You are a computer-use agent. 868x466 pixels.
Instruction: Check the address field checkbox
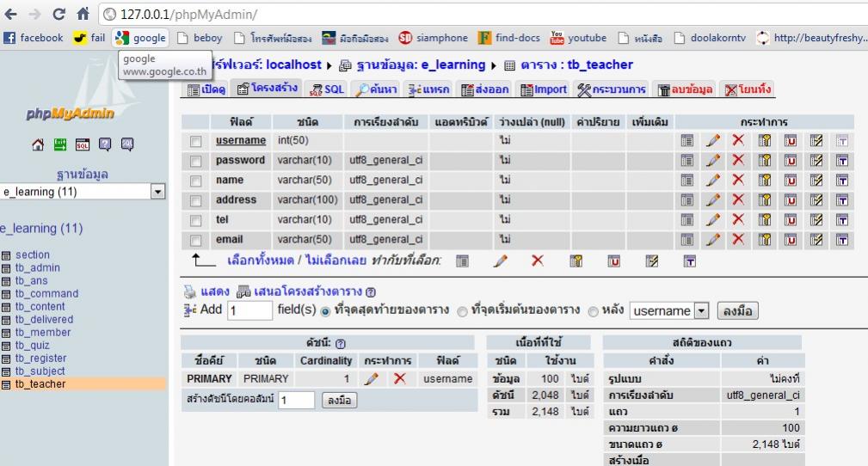click(x=195, y=201)
